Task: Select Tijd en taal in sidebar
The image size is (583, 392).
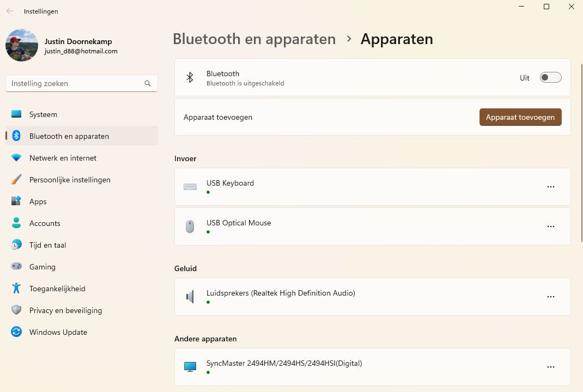Action: pyautogui.click(x=47, y=245)
